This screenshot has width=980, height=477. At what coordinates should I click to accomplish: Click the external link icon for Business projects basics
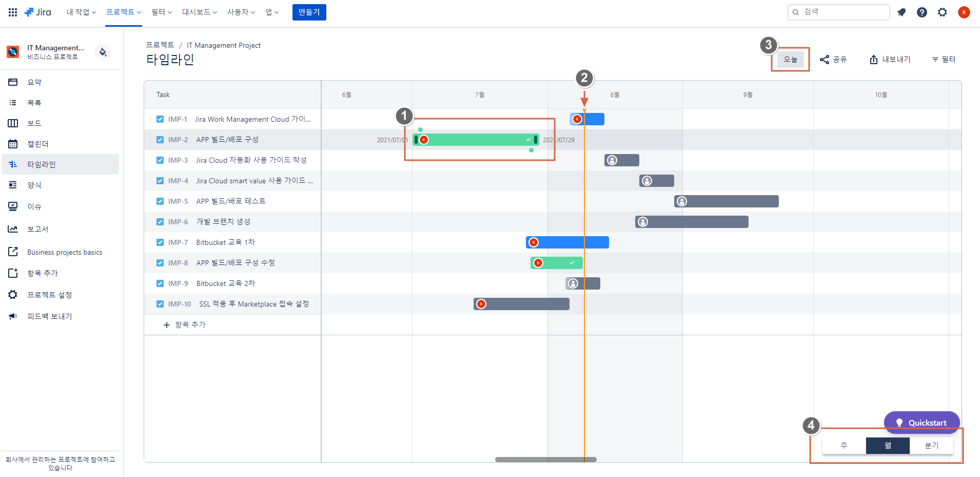tap(13, 252)
